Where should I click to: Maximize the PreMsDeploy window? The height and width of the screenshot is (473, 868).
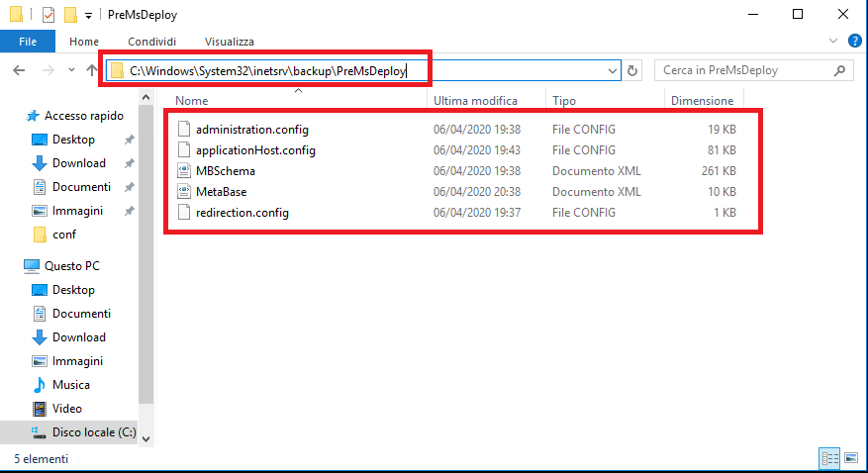[798, 15]
